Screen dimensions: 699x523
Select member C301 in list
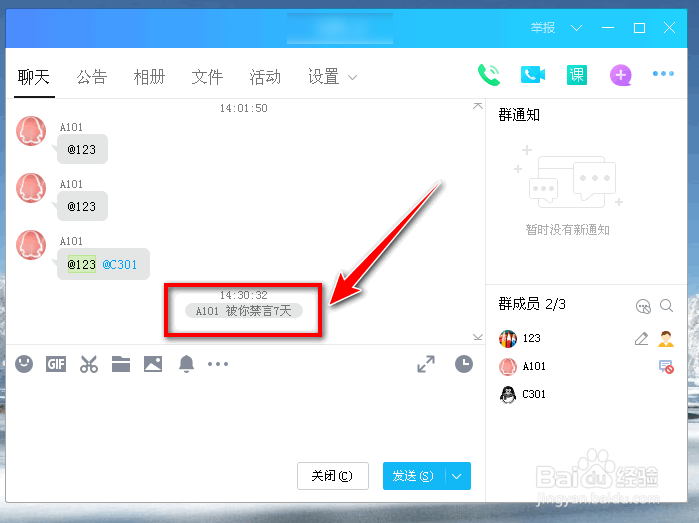point(586,395)
